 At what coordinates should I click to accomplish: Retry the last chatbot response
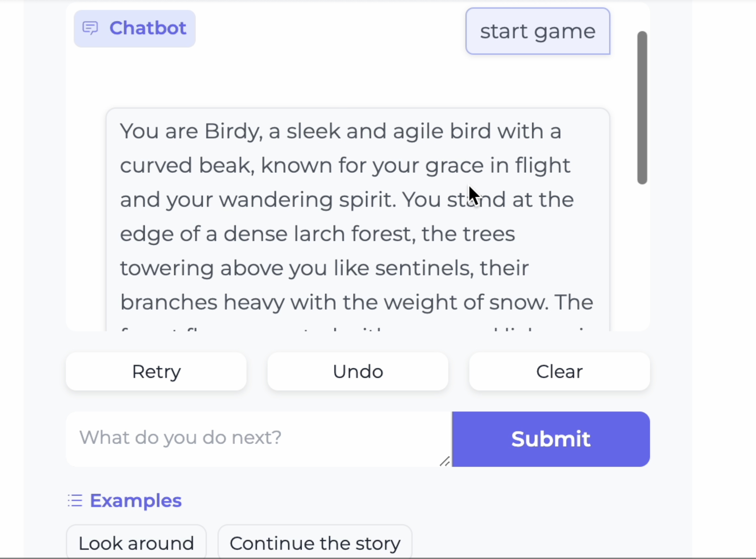pyautogui.click(x=156, y=372)
